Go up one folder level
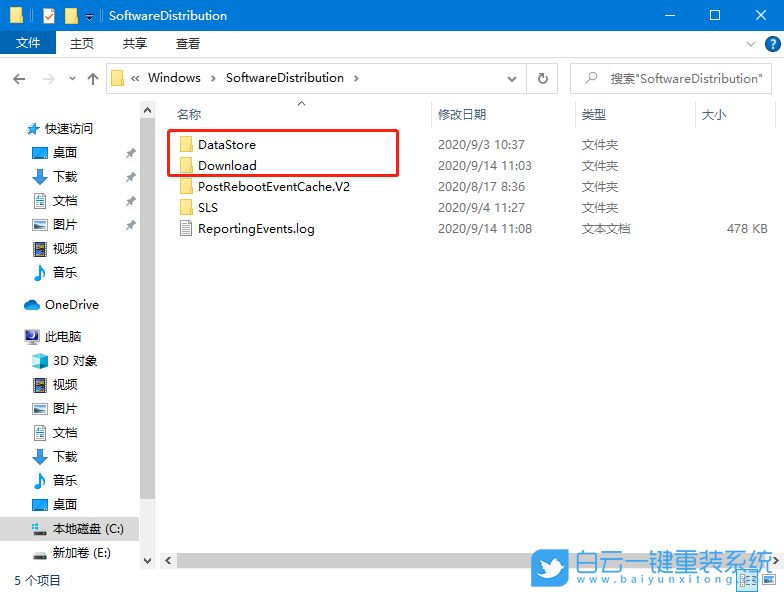This screenshot has width=784, height=592. tap(92, 78)
